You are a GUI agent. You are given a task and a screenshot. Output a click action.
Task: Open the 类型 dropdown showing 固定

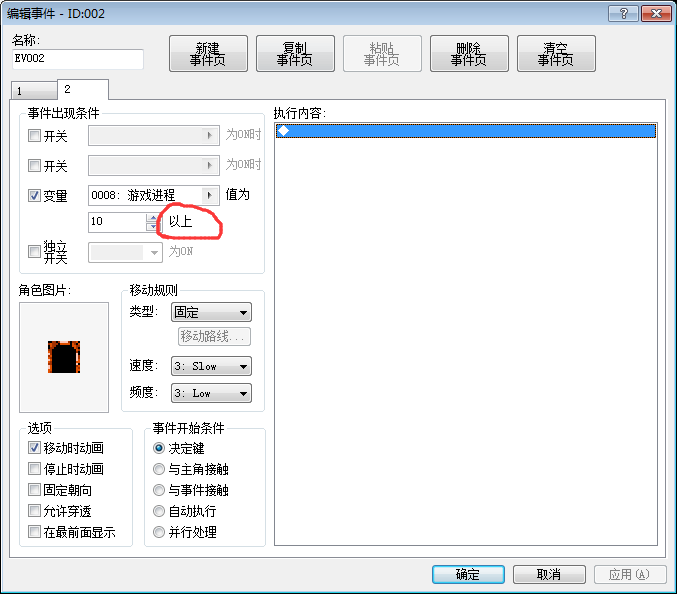click(x=212, y=312)
